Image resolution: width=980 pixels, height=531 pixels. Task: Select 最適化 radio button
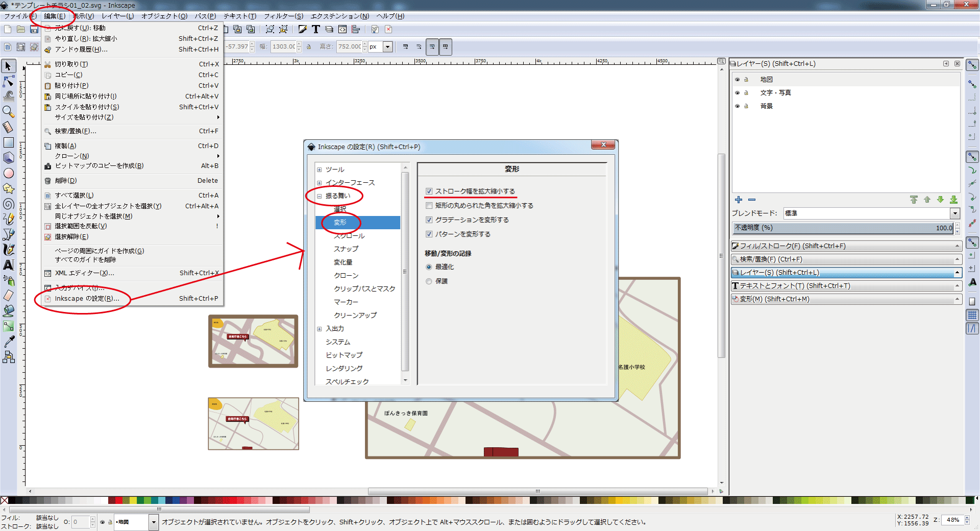pos(429,267)
